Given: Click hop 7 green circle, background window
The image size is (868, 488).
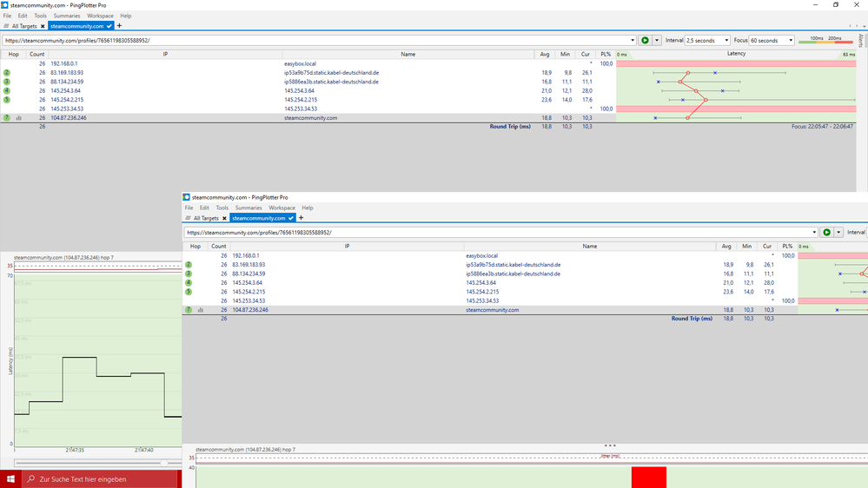Looking at the screenshot, I should pyautogui.click(x=7, y=118).
